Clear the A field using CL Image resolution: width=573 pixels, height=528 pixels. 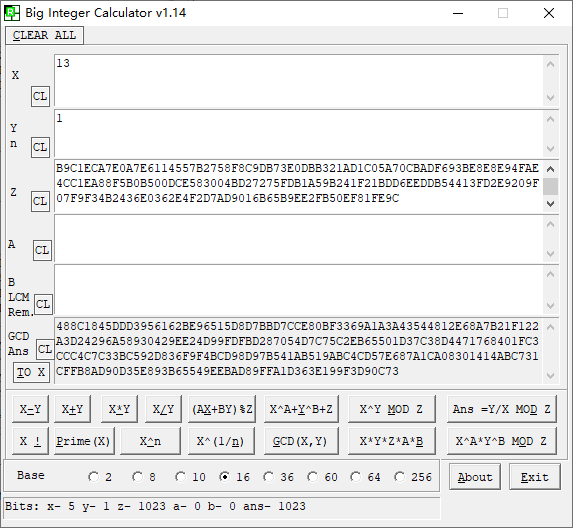point(42,250)
